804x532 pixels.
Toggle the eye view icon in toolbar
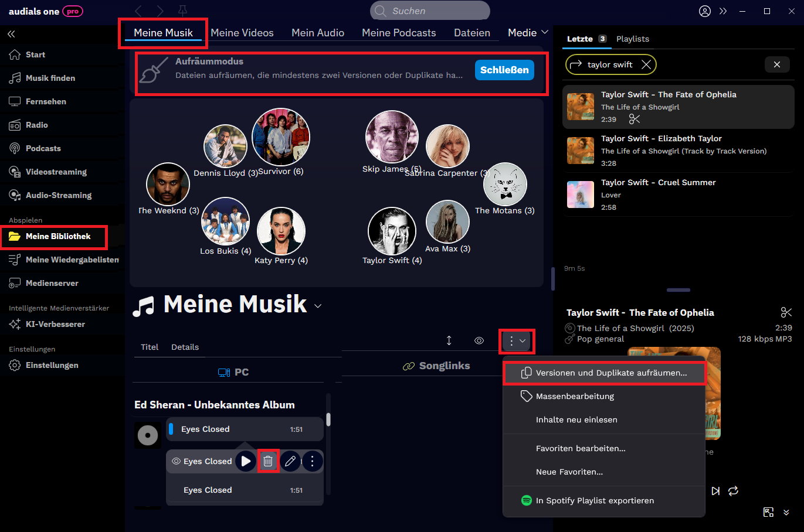[479, 340]
